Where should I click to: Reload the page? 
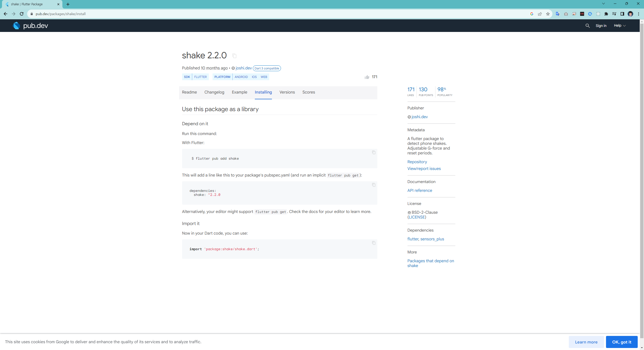[22, 14]
